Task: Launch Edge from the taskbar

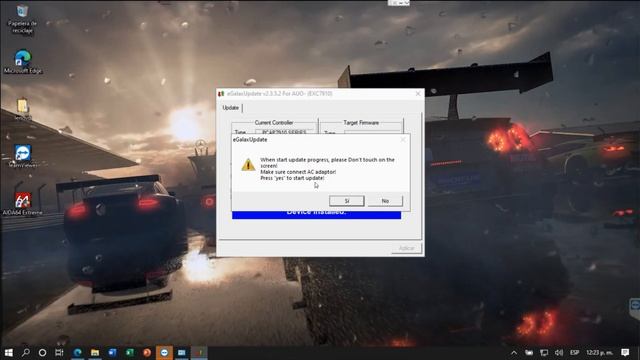Action: 77,352
